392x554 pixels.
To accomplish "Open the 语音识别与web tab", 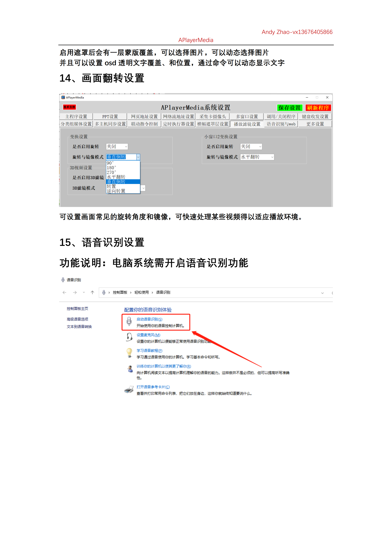I will pos(281,124).
